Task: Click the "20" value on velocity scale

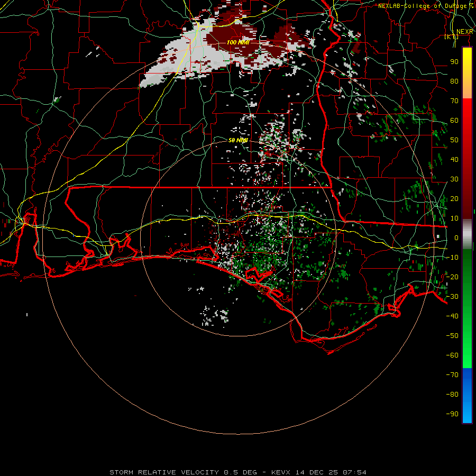Action: tap(454, 198)
